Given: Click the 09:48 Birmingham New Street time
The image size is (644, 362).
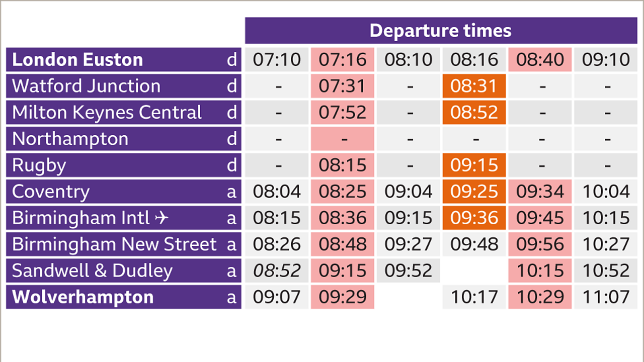Looking at the screenshot, I should (474, 244).
